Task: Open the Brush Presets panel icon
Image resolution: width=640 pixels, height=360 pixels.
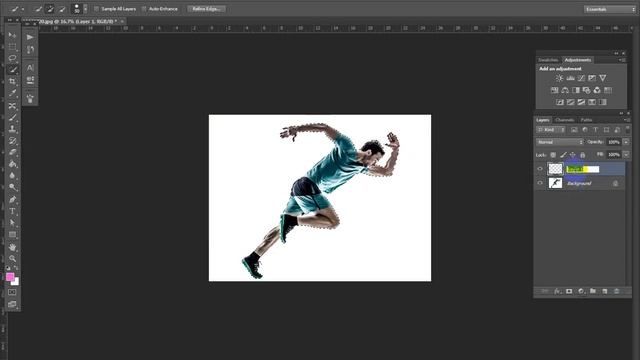Action: (30, 98)
